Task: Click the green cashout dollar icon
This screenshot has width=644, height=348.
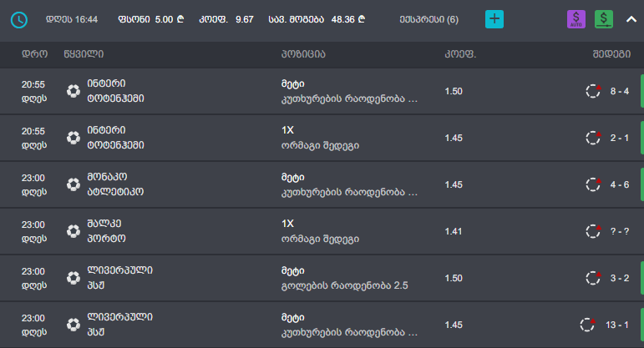Action: 604,19
